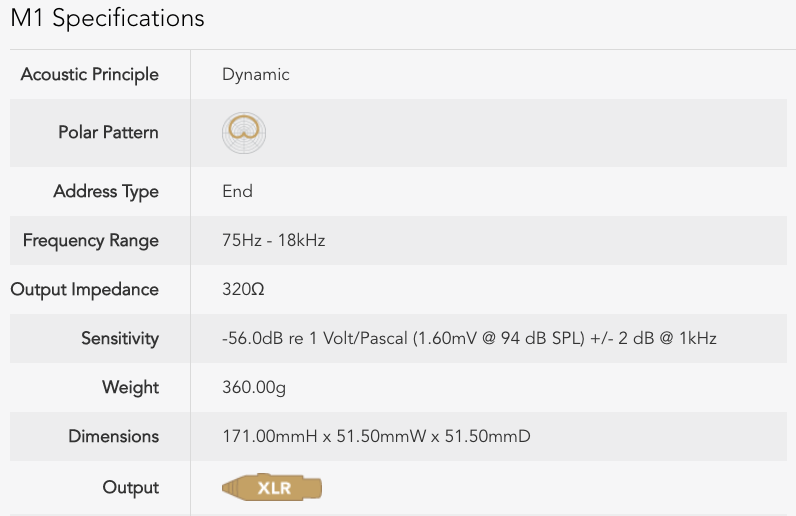Select the Weight row label

(x=130, y=388)
